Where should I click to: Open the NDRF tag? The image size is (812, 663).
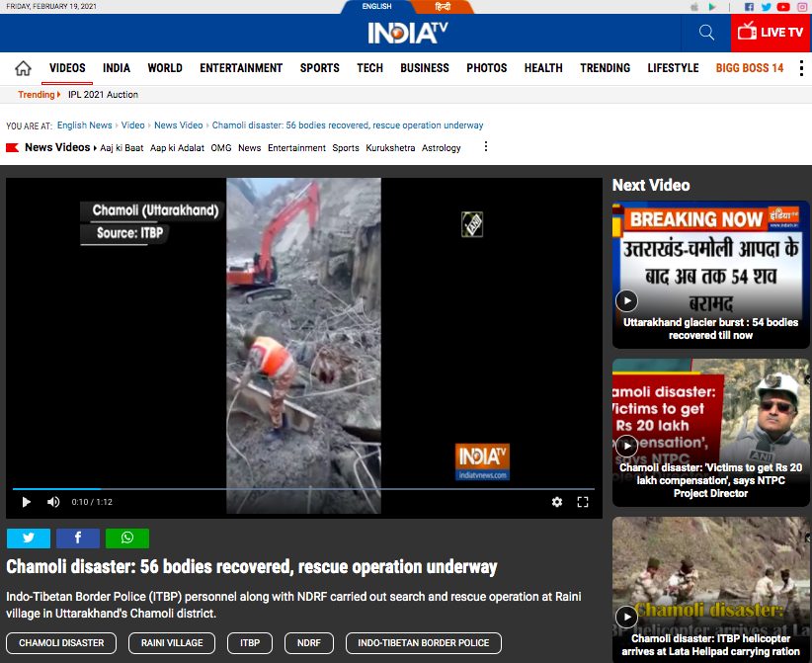click(308, 643)
